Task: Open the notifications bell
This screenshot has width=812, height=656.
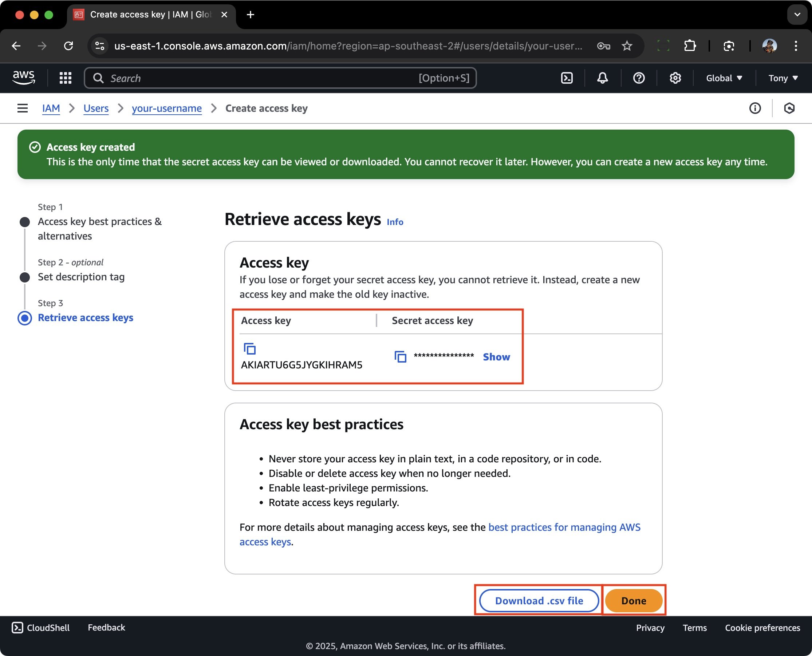Action: (602, 78)
